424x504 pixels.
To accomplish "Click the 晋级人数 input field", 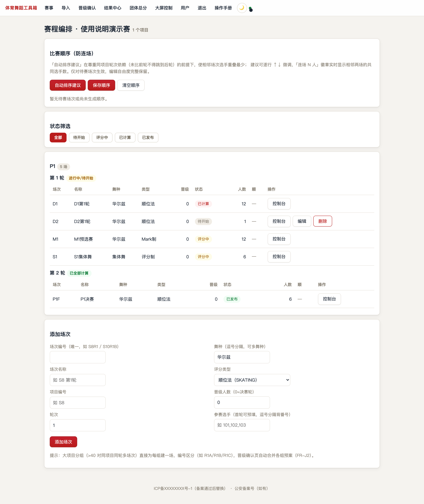I will tap(242, 402).
